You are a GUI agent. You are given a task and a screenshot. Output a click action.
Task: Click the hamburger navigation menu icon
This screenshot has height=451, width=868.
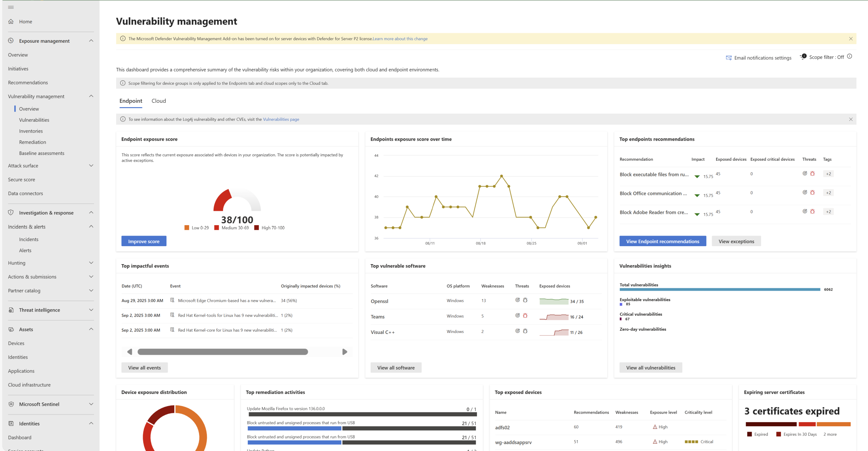(x=11, y=7)
